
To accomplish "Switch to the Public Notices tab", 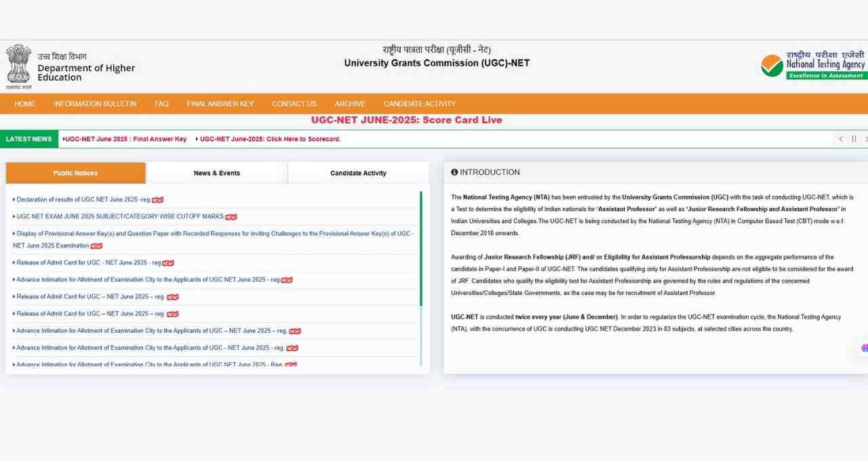I will point(75,173).
